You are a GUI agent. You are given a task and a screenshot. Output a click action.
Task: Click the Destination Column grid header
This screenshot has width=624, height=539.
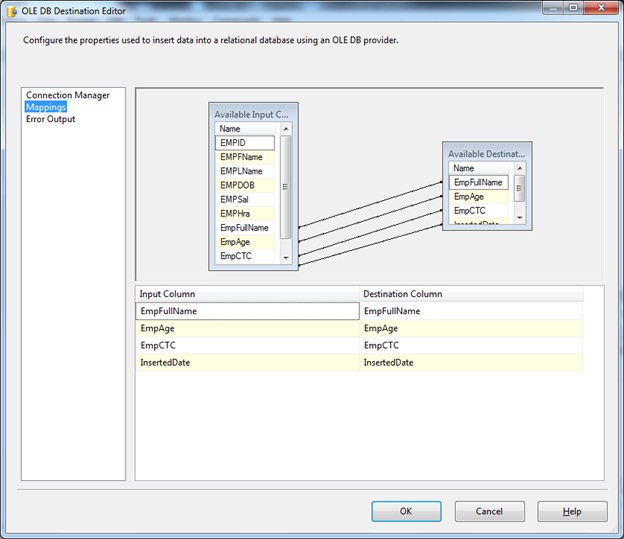[x=471, y=294]
